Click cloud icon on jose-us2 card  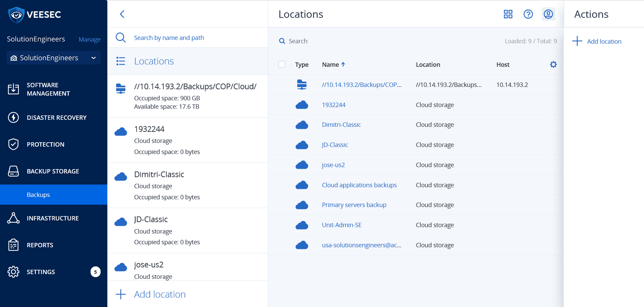pyautogui.click(x=121, y=267)
